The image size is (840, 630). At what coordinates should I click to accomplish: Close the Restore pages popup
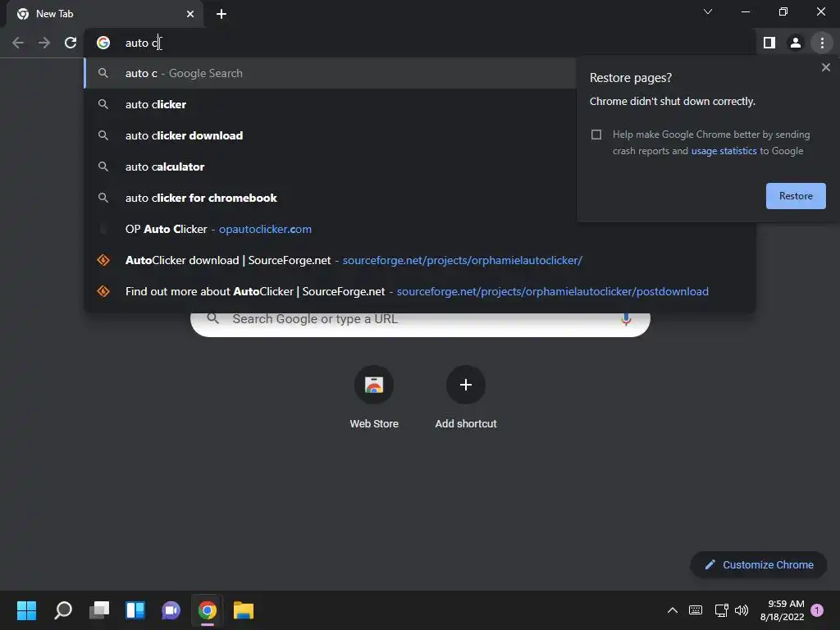[825, 67]
